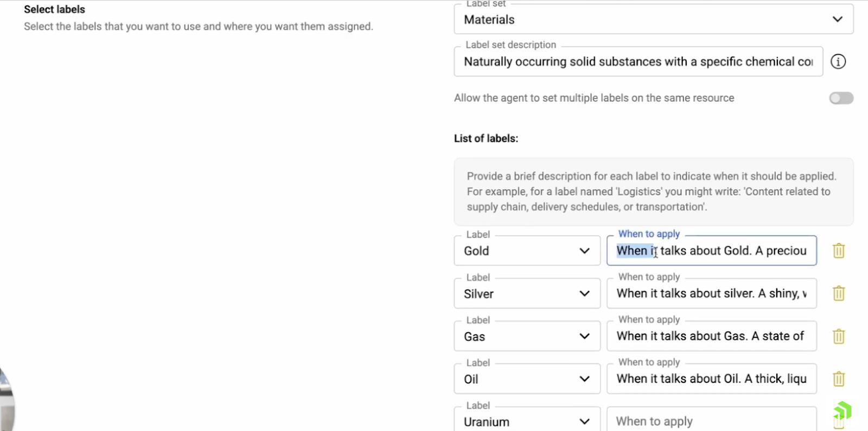Viewport: 868px width, 431px height.
Task: Open the Label set dropdown showing Materials
Action: (837, 19)
